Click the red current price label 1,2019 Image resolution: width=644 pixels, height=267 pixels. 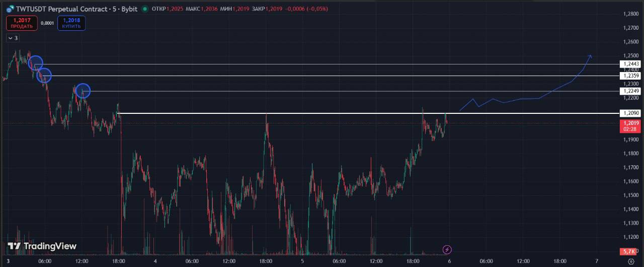pyautogui.click(x=630, y=126)
